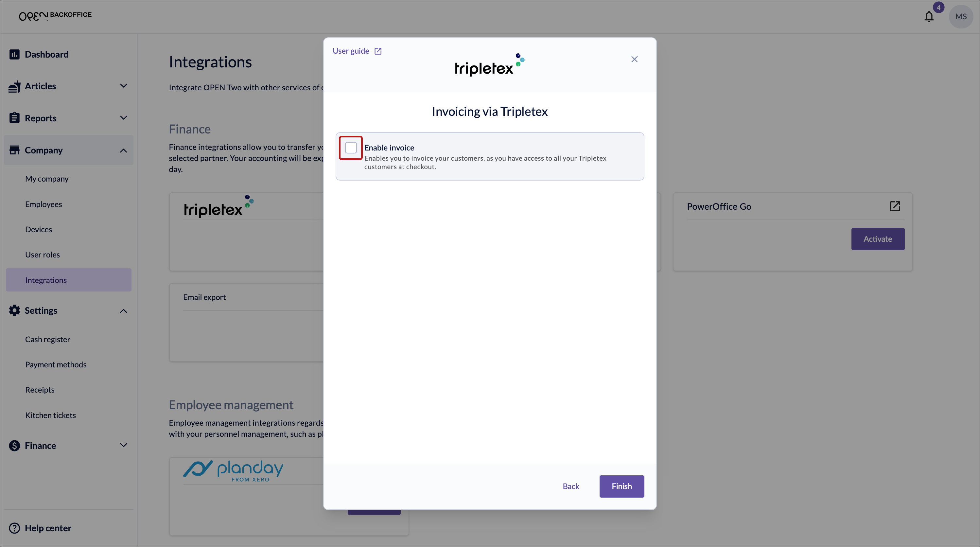
Task: Click the Finish button
Action: [x=621, y=486]
